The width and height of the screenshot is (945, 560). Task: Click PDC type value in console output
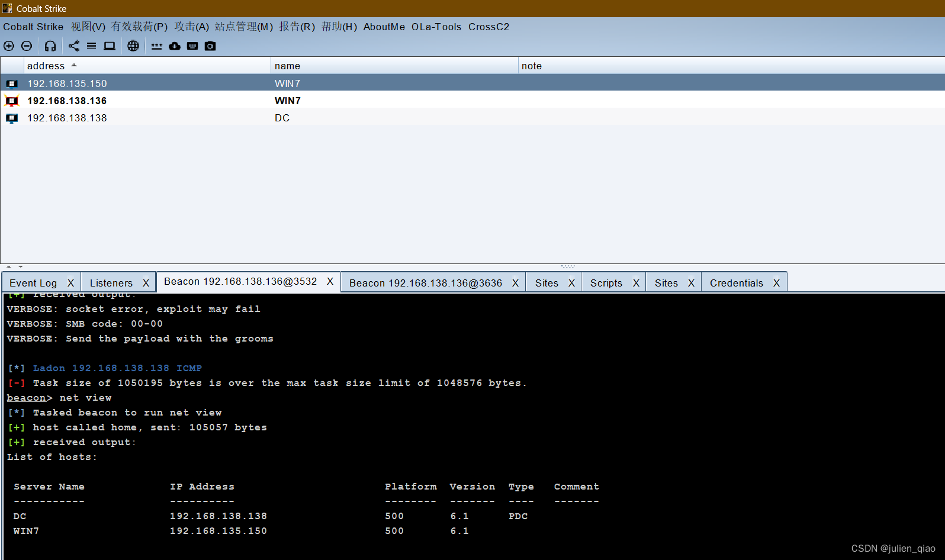pos(518,516)
